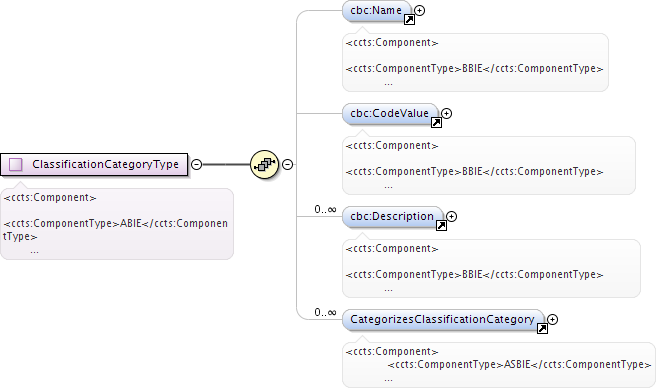Image resolution: width=663 pixels, height=391 pixels.
Task: Click the CategorizesClassificationCategory reference arrow icon
Action: tap(542, 328)
